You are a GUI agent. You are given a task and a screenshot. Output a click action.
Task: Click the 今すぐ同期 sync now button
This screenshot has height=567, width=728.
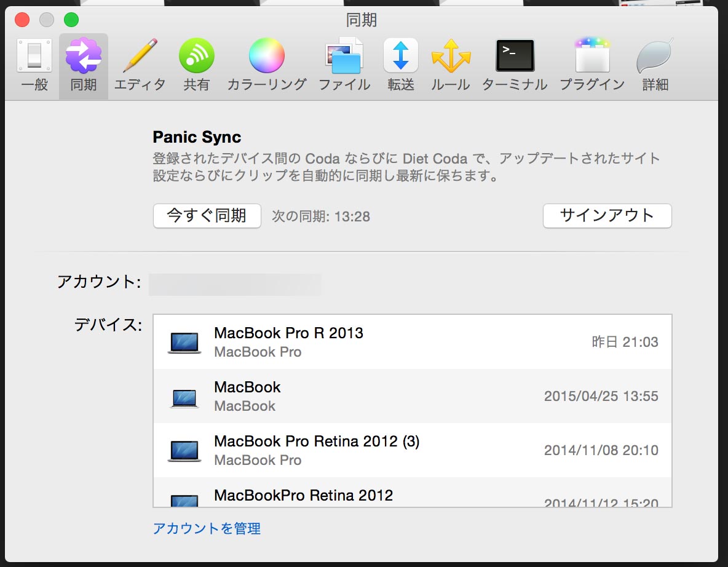coord(207,216)
